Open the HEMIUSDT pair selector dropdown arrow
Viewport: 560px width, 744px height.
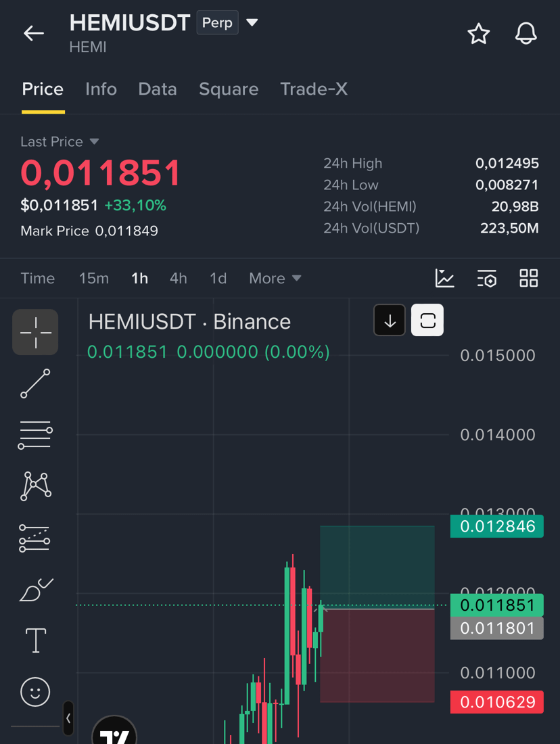click(252, 22)
